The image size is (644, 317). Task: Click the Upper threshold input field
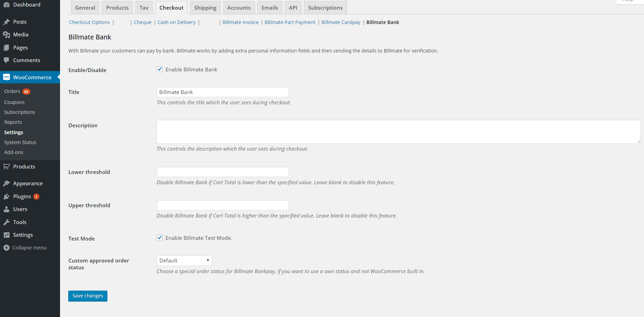(223, 205)
